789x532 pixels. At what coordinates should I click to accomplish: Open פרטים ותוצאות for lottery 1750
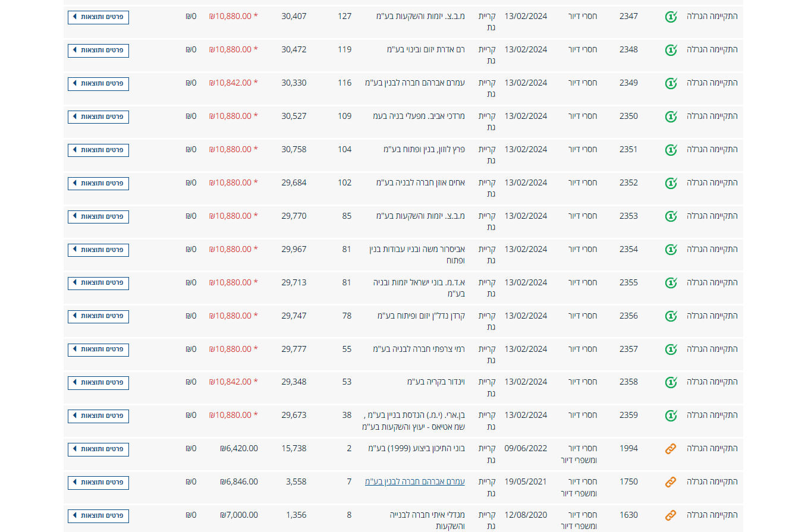(x=98, y=482)
